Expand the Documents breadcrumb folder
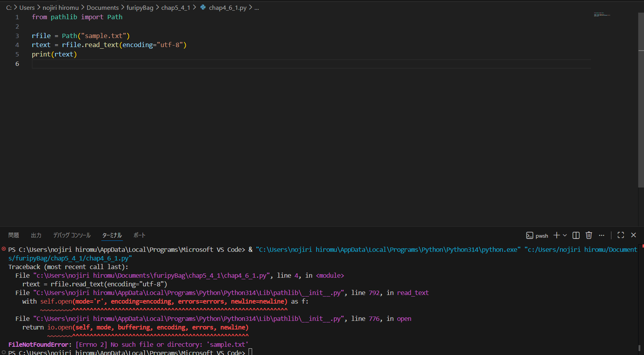The image size is (644, 355). point(102,7)
